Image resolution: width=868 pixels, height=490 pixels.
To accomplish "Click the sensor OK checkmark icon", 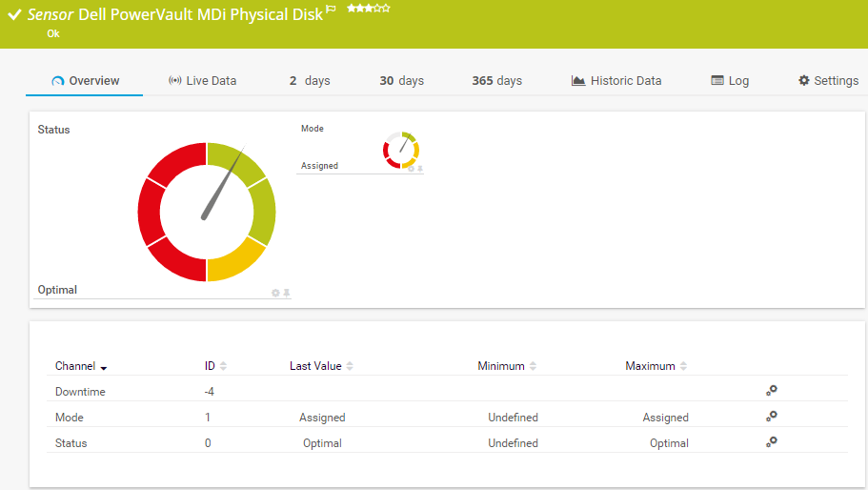I will pyautogui.click(x=14, y=15).
